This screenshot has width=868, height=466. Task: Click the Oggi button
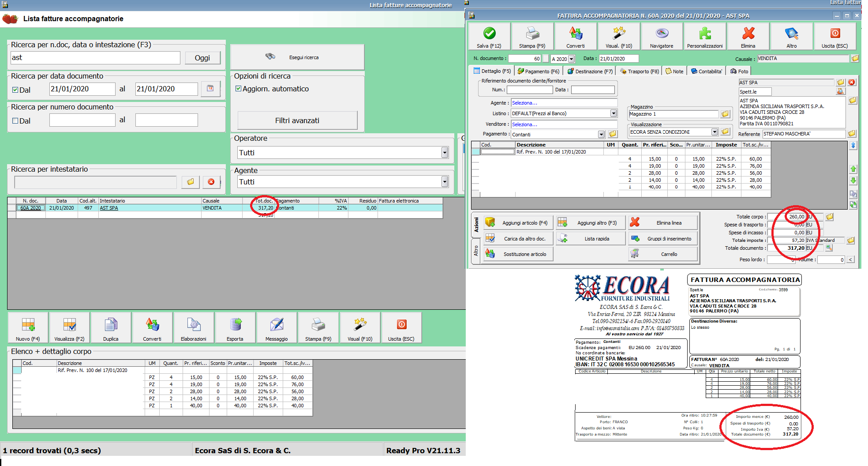click(202, 58)
